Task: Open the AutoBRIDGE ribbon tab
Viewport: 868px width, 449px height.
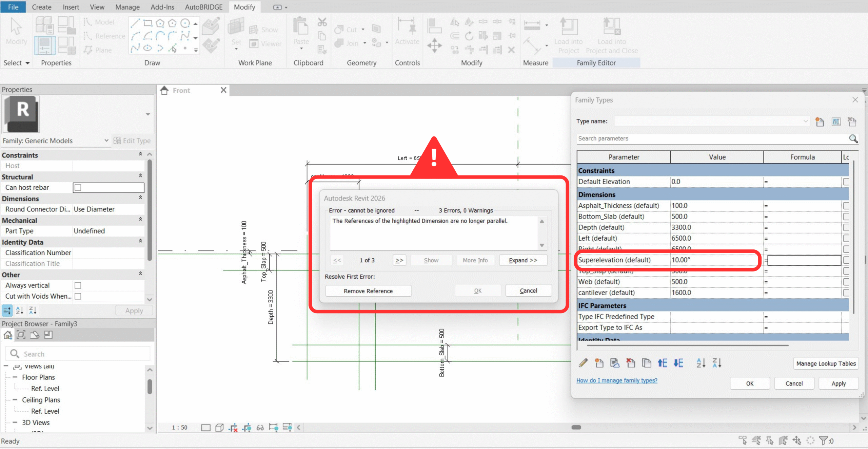Action: (x=203, y=7)
